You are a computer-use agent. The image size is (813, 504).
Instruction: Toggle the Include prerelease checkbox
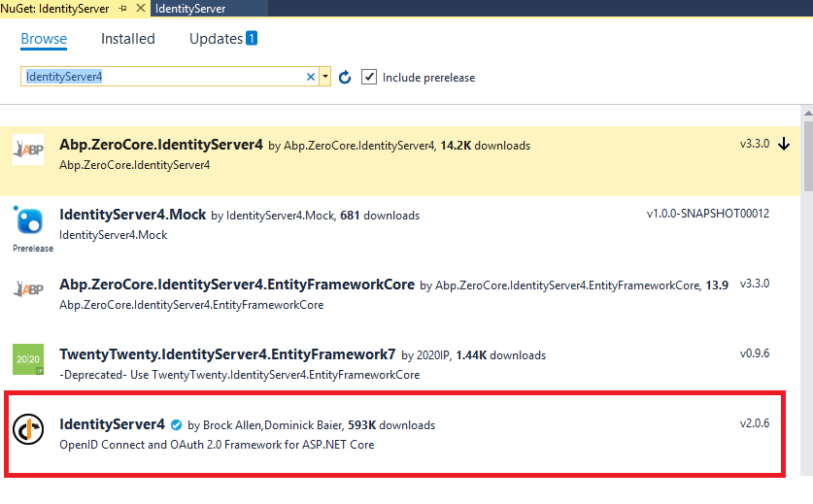(369, 77)
